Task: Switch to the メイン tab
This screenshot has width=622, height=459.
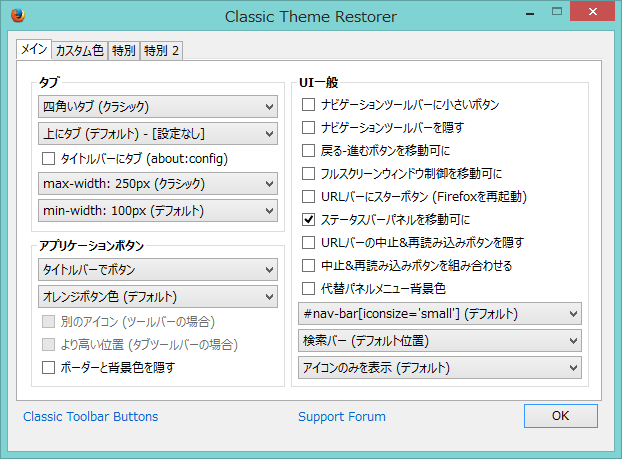Action: 34,49
